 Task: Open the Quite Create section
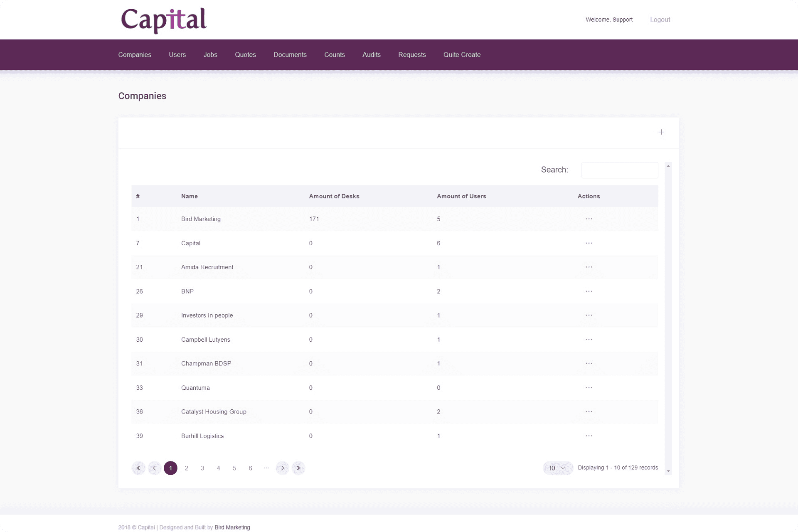coord(461,54)
